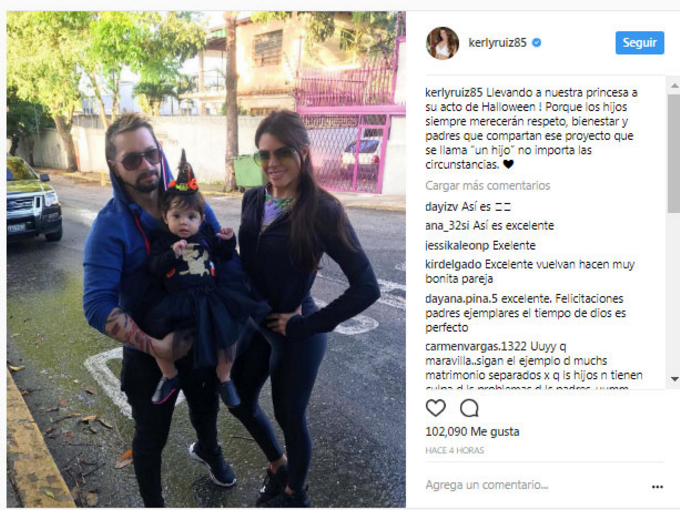Image resolution: width=680 pixels, height=510 pixels.
Task: Open kerlyruiz85 profile avatar picture
Action: pos(442,42)
